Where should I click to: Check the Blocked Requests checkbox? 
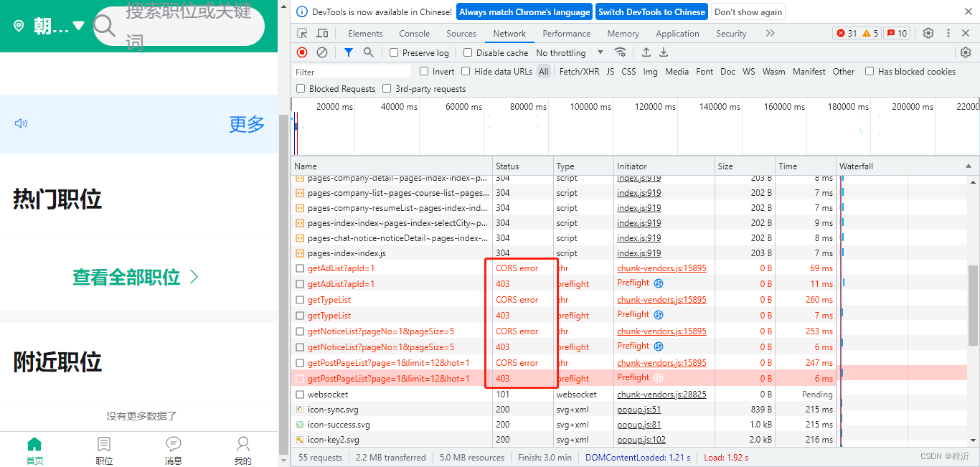point(301,88)
